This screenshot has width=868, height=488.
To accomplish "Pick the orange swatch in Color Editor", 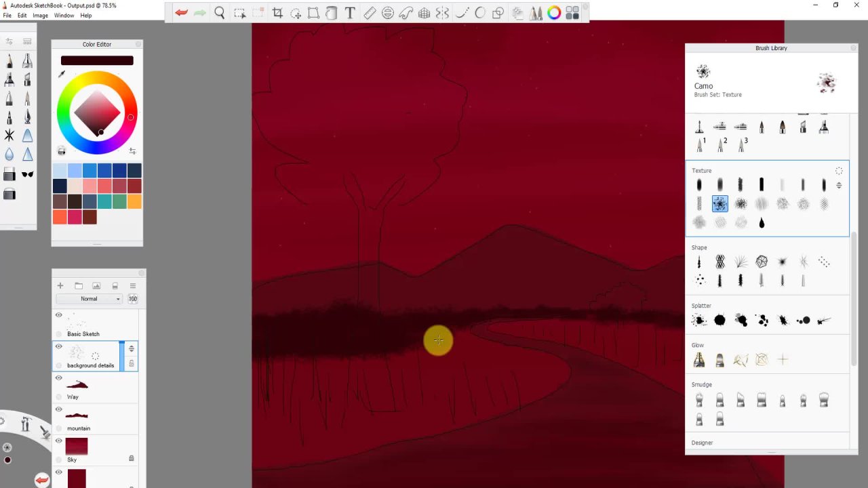I will point(134,201).
